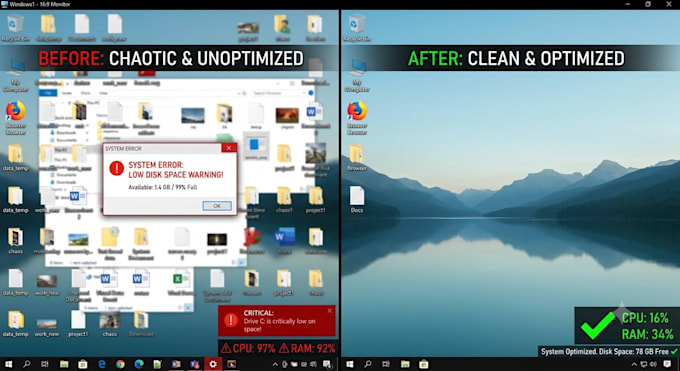Select the highlighted blue-window file in Explorer
The width and height of the screenshot is (680, 371).
coord(256,146)
